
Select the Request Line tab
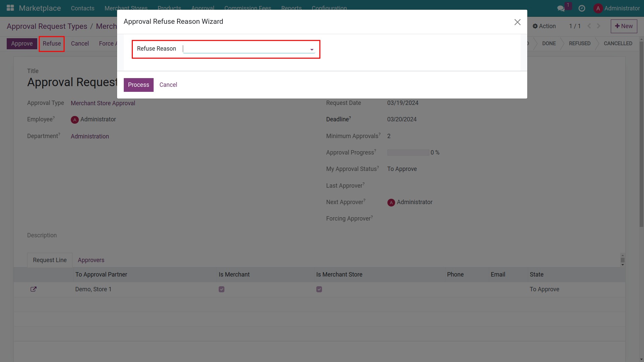tap(50, 260)
